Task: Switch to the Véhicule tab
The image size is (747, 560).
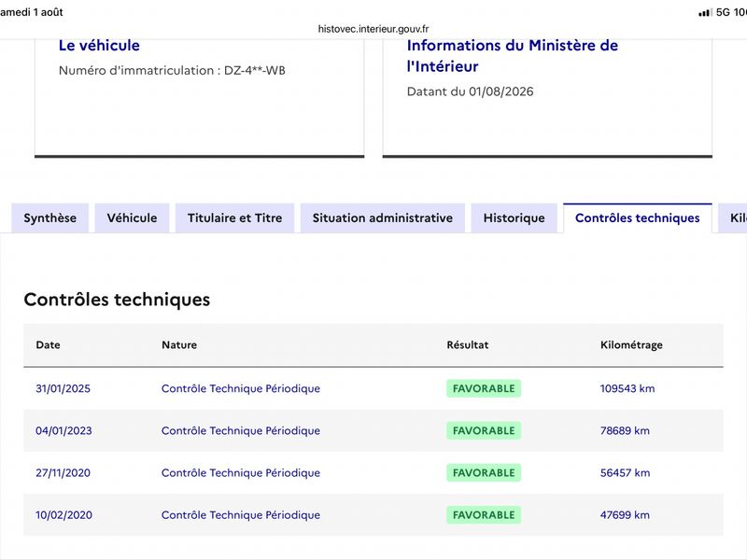Action: click(132, 218)
